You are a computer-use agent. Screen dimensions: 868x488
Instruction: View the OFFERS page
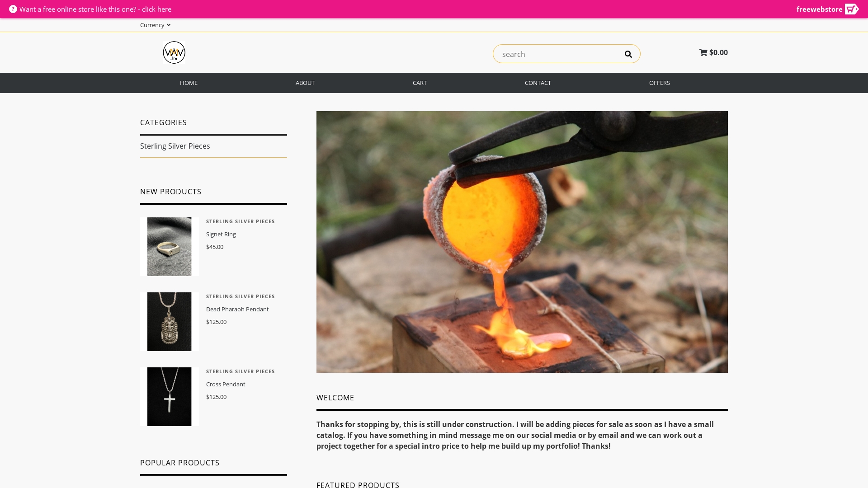659,83
